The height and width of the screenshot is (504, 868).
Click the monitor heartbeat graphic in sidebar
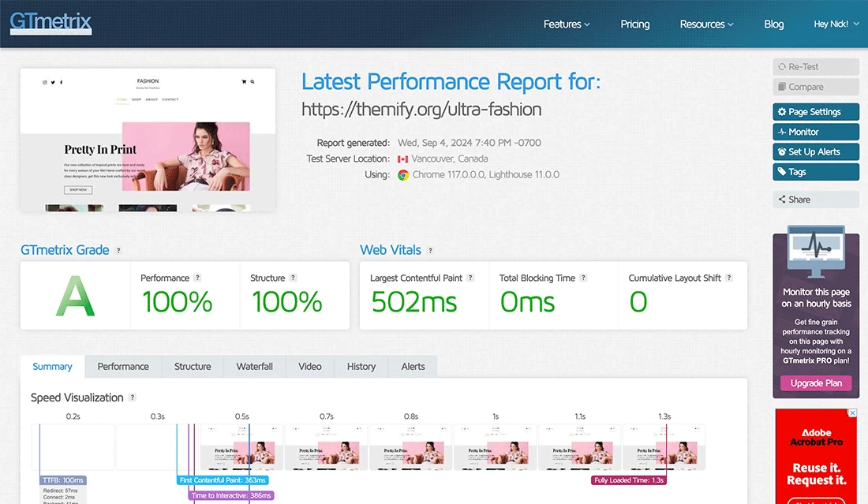(816, 251)
